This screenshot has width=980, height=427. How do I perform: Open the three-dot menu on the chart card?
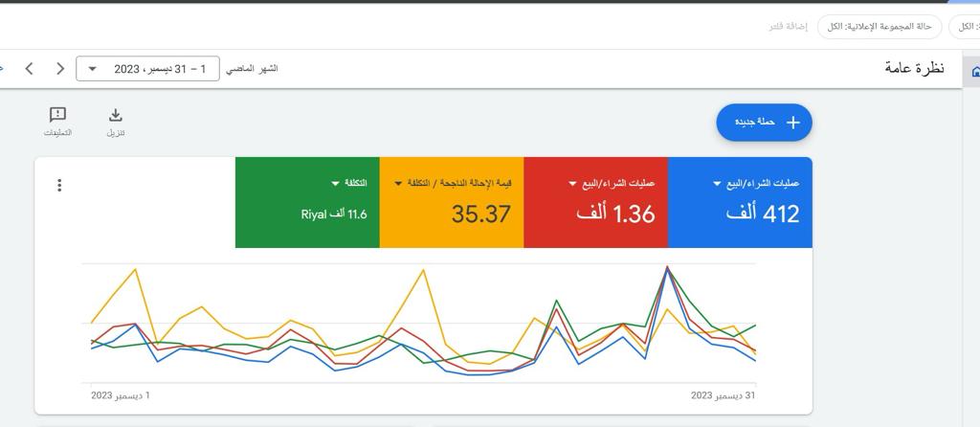tap(59, 185)
